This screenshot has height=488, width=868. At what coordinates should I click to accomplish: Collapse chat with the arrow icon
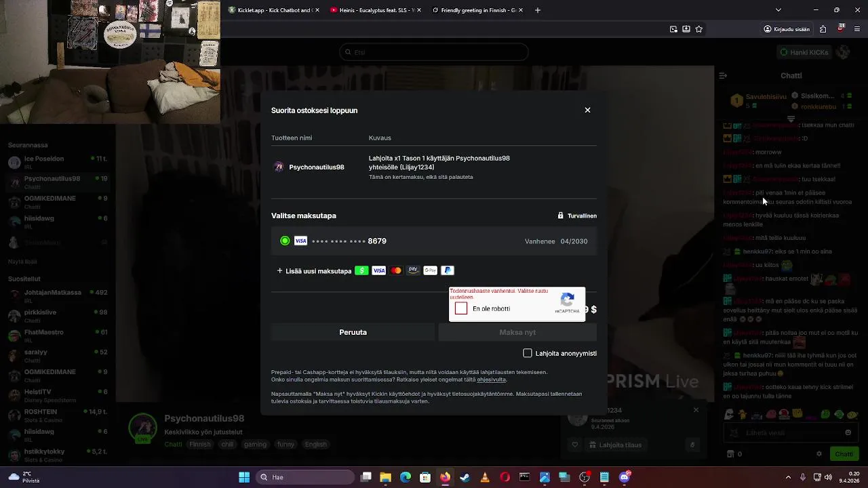723,76
